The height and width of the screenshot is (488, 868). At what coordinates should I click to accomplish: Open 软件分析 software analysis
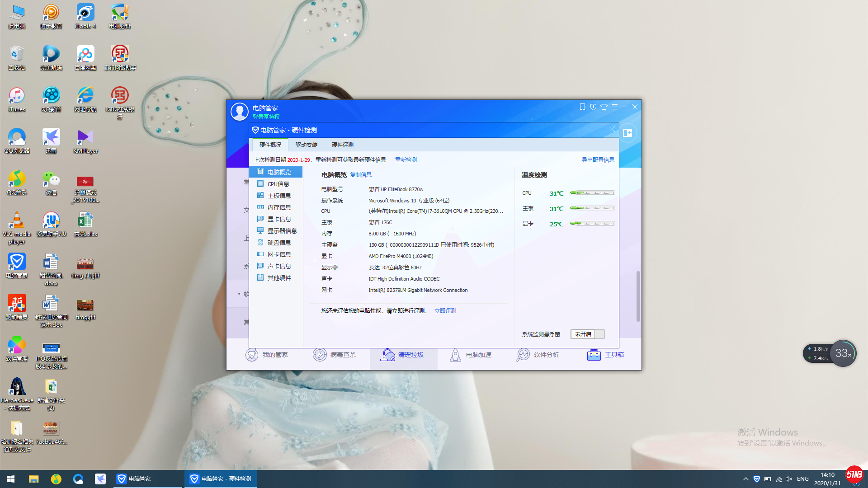click(x=523, y=355)
